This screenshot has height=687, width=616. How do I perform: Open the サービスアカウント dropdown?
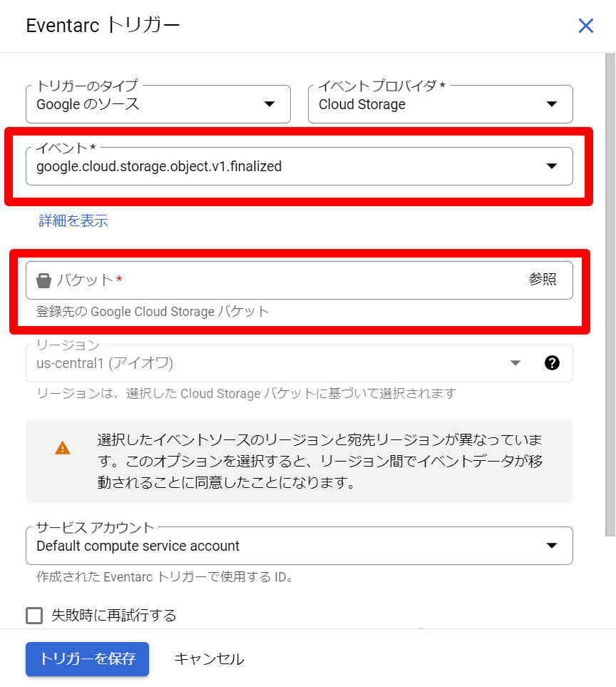pyautogui.click(x=551, y=545)
